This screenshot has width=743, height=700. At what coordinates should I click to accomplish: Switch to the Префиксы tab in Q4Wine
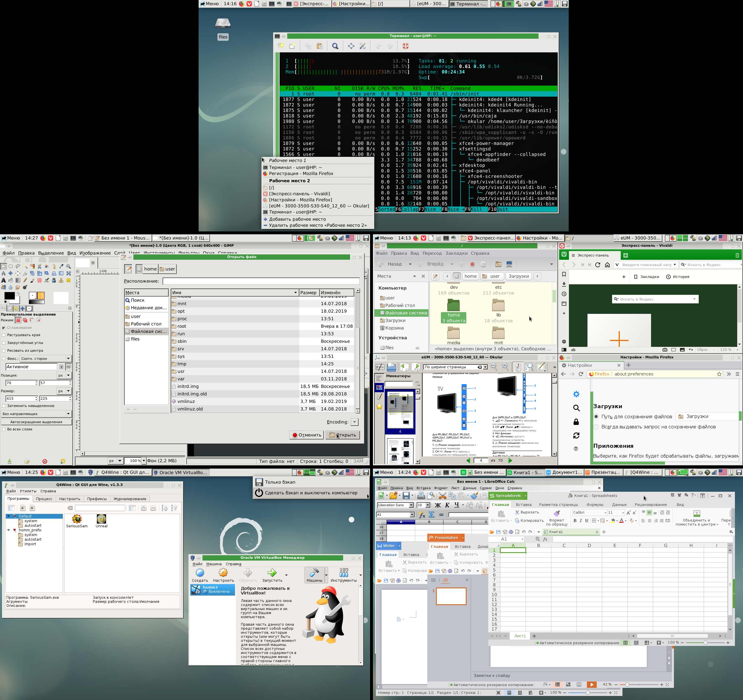(97, 499)
